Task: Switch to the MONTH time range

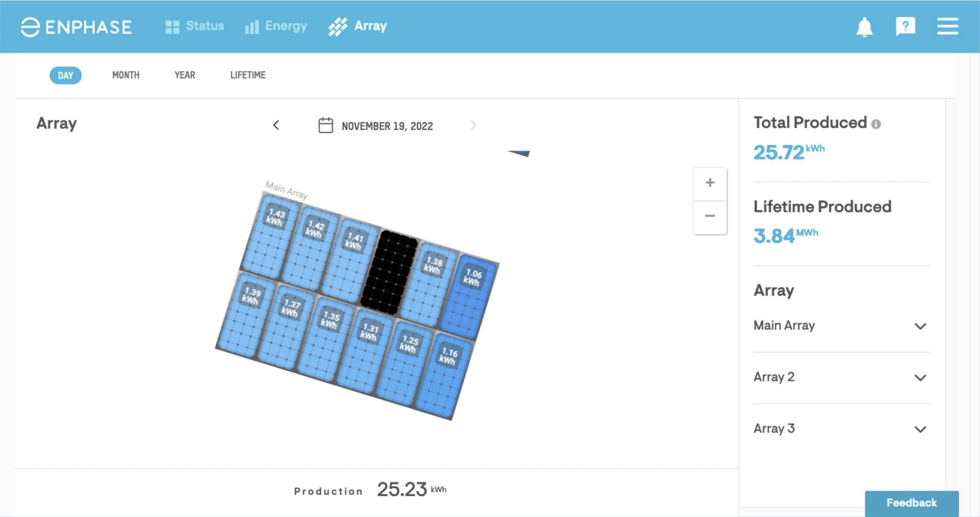Action: point(126,75)
